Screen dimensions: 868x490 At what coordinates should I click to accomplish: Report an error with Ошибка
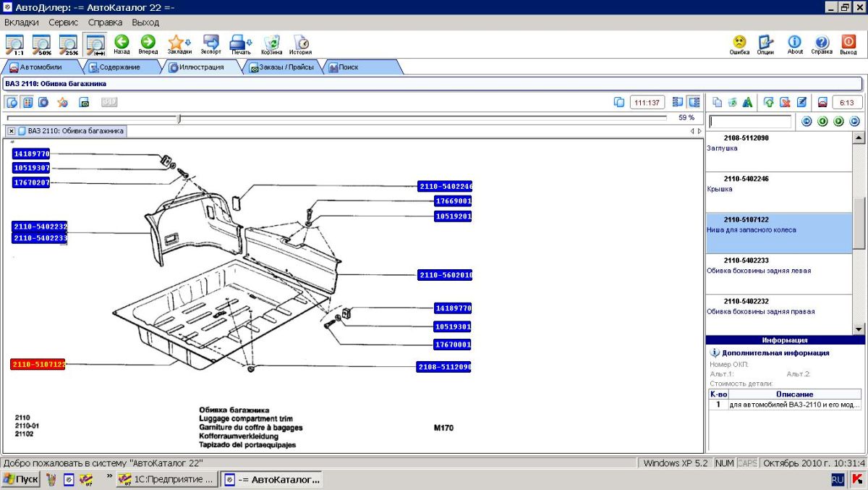pyautogui.click(x=739, y=45)
